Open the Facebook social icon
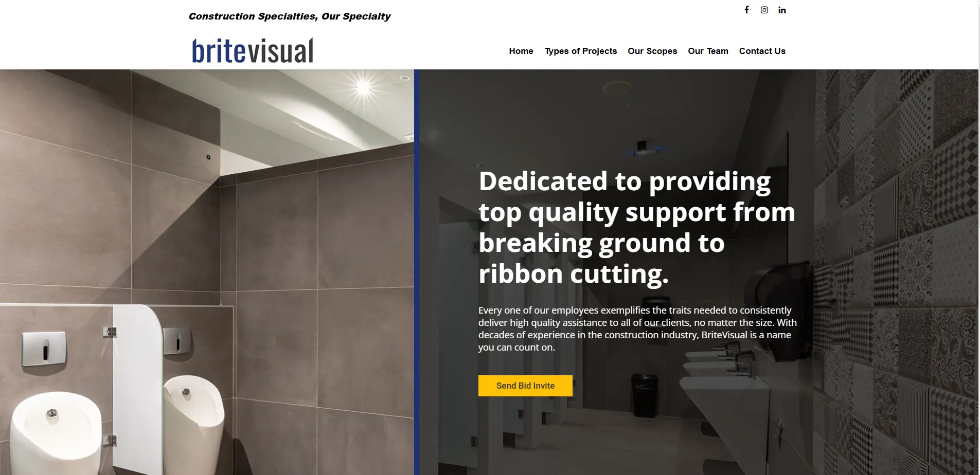 746,10
